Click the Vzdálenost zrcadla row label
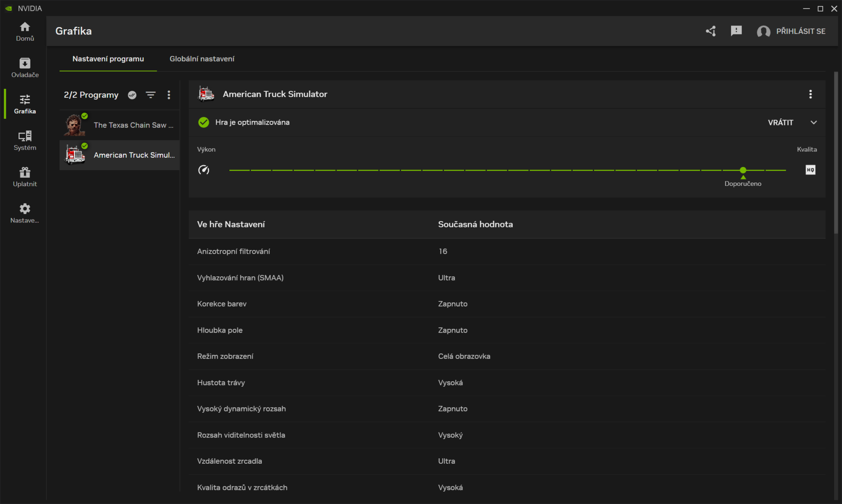The image size is (842, 504). (x=229, y=461)
